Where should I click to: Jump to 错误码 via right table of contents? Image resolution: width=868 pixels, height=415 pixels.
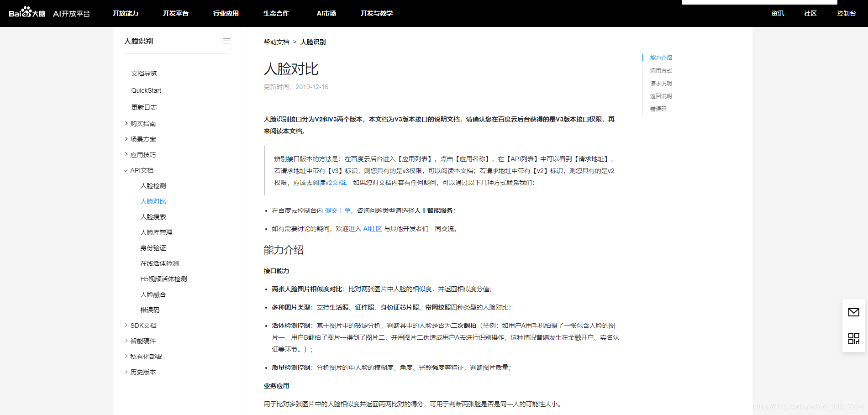(658, 109)
